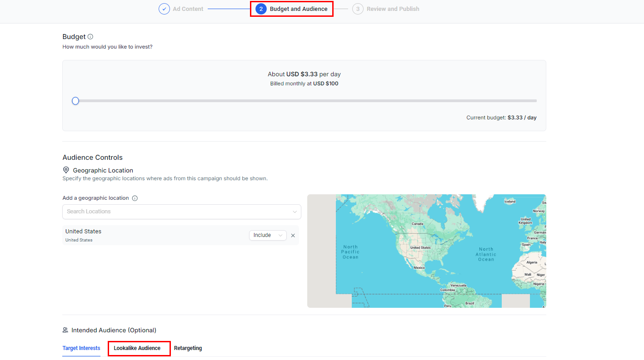Click the step 3 number circle

(x=358, y=9)
